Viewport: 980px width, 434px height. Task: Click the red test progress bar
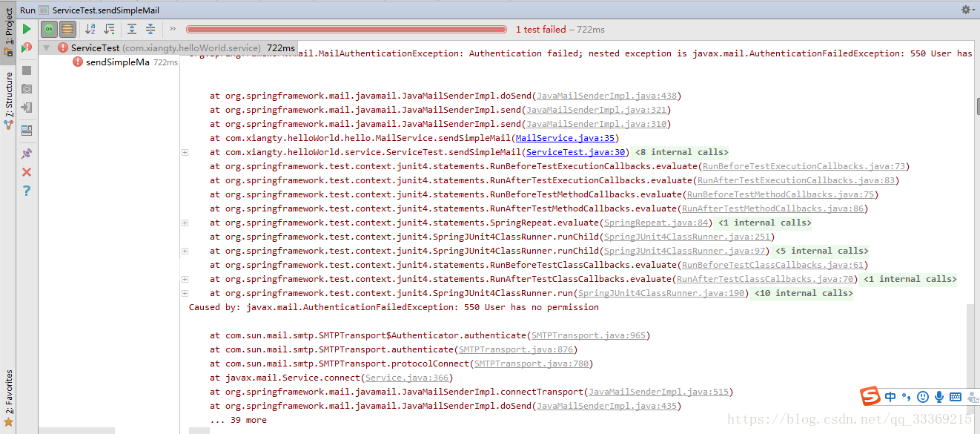(x=345, y=29)
